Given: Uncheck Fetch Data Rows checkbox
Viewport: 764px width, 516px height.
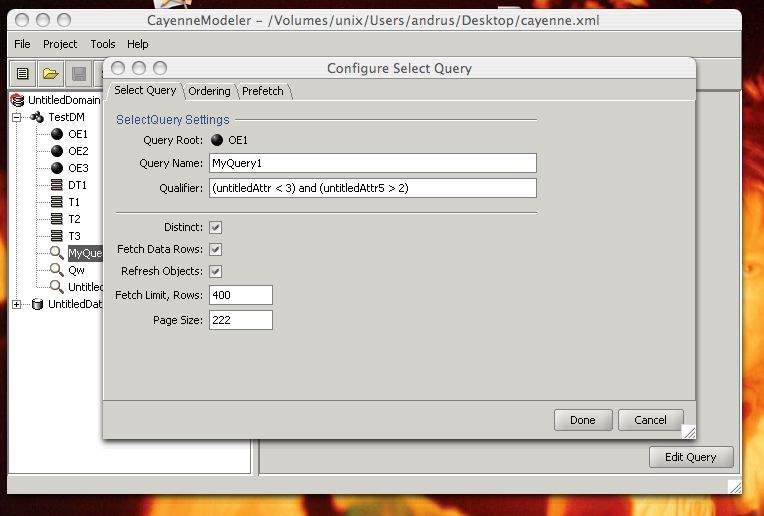Looking at the screenshot, I should [215, 250].
